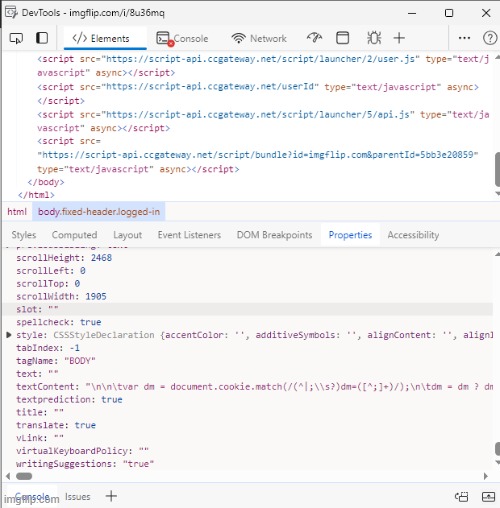Select the launcher/5/api.js script node

pyautogui.click(x=263, y=121)
